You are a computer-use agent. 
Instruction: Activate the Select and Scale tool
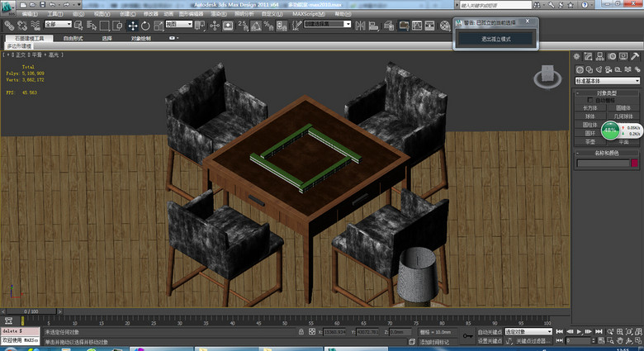(x=159, y=26)
